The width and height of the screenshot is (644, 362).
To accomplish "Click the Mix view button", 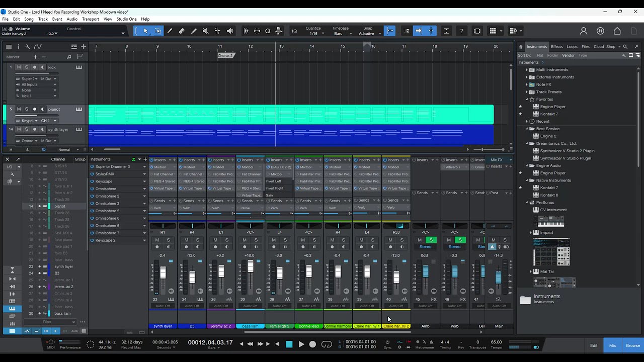I will point(612,345).
